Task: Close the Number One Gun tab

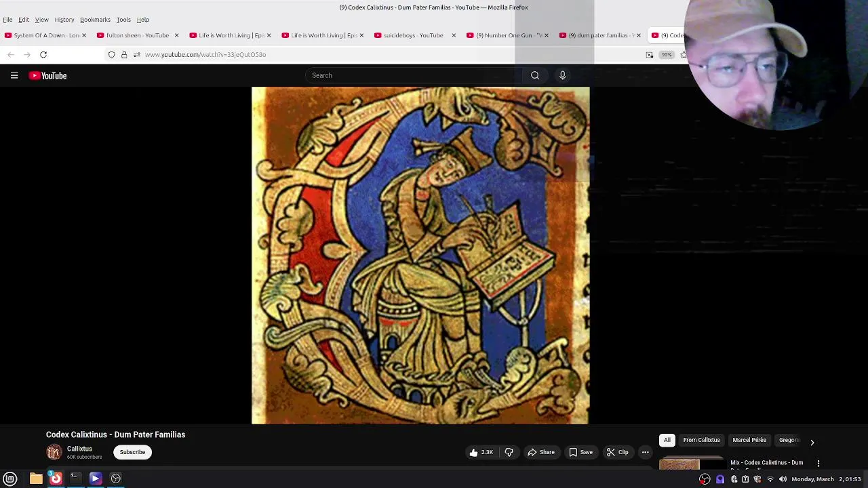Action: (546, 35)
